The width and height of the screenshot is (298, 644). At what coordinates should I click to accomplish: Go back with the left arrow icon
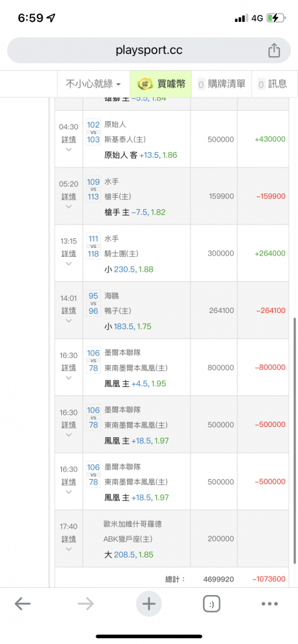click(23, 604)
